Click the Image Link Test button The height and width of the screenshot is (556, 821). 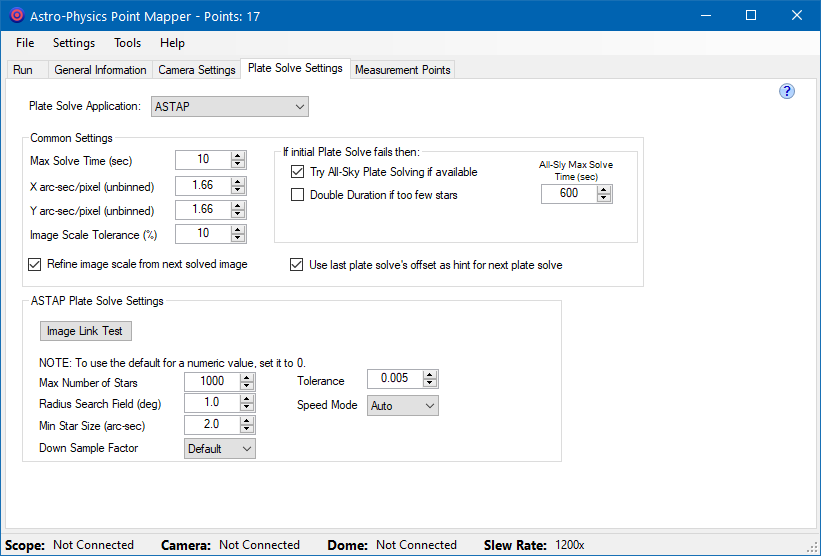[86, 331]
